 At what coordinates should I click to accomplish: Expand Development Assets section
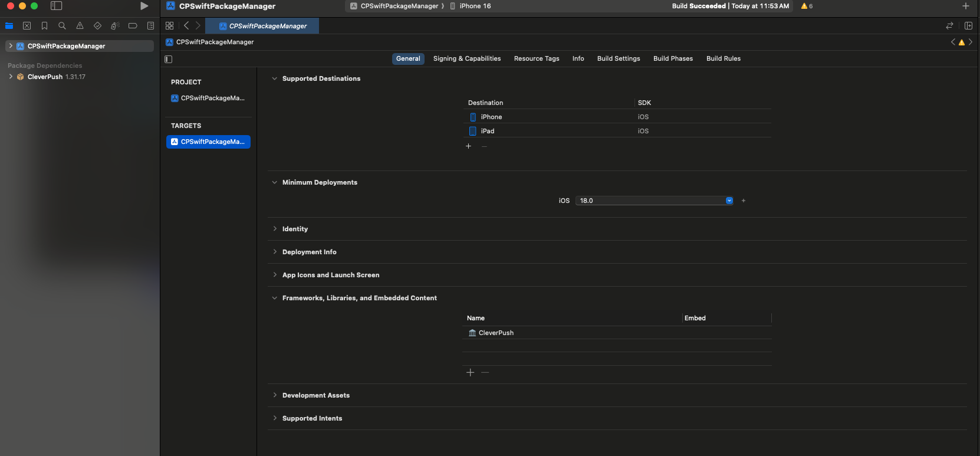coord(274,395)
